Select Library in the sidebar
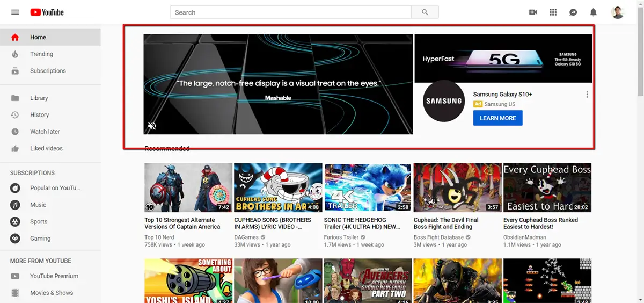 (x=50, y=98)
